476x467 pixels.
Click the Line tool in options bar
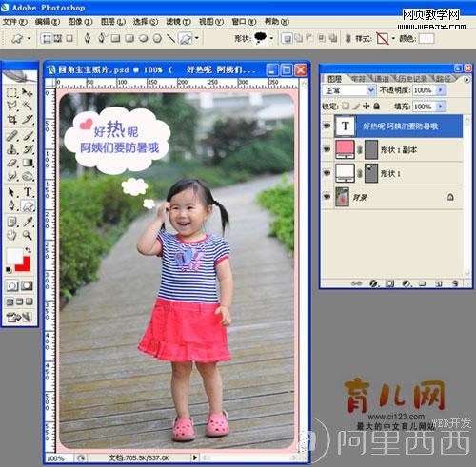pyautogui.click(x=171, y=38)
